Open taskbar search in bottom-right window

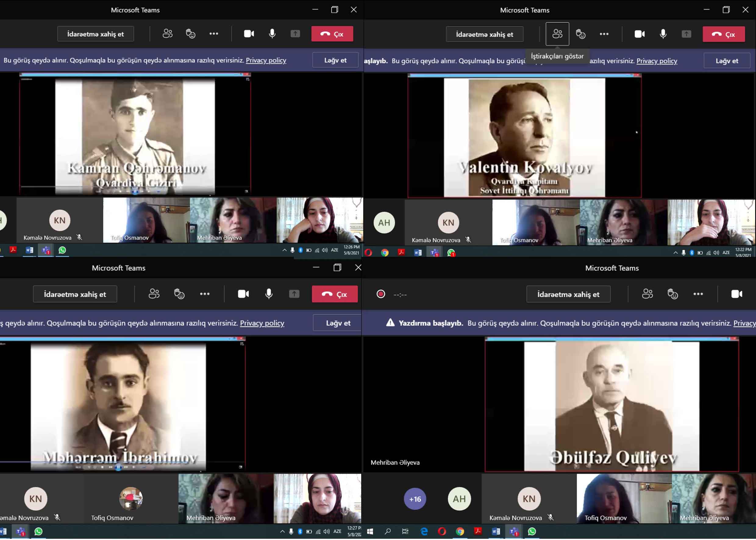point(387,531)
